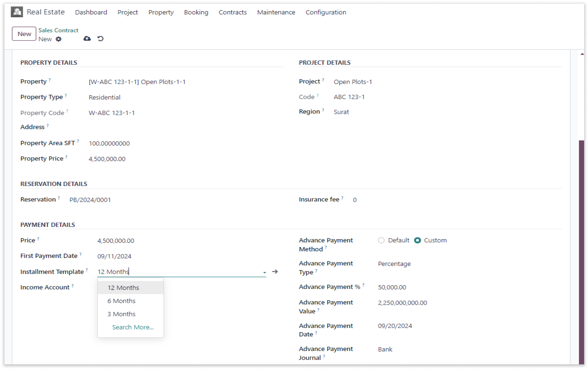Open the Booking menu
Screen dimensions: 588x369
(x=196, y=12)
